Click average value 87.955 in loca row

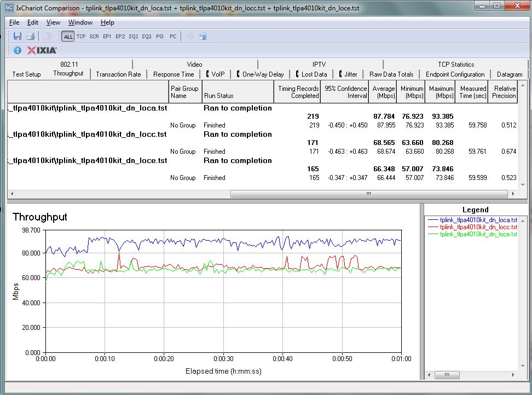click(386, 125)
